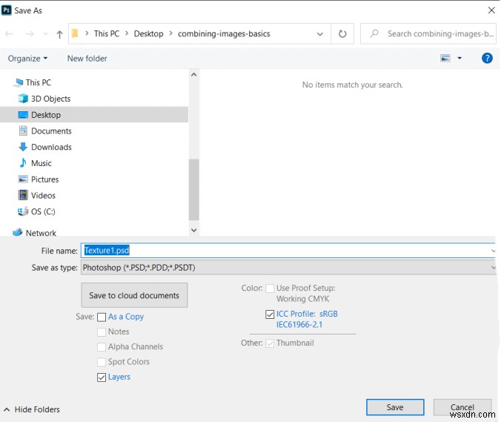Open the Save as type dropdown
This screenshot has height=422, width=504.
[288, 268]
